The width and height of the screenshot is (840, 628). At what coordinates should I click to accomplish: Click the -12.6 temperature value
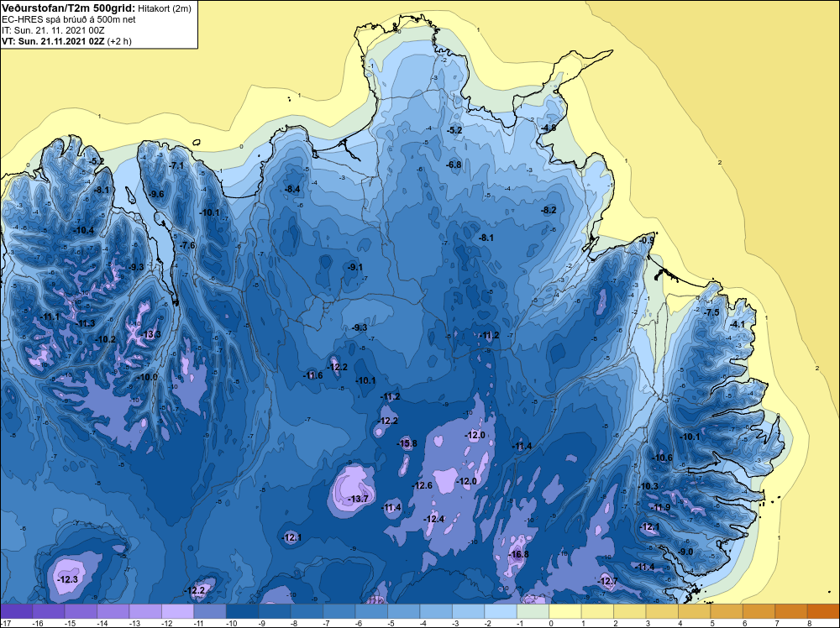pyautogui.click(x=423, y=485)
